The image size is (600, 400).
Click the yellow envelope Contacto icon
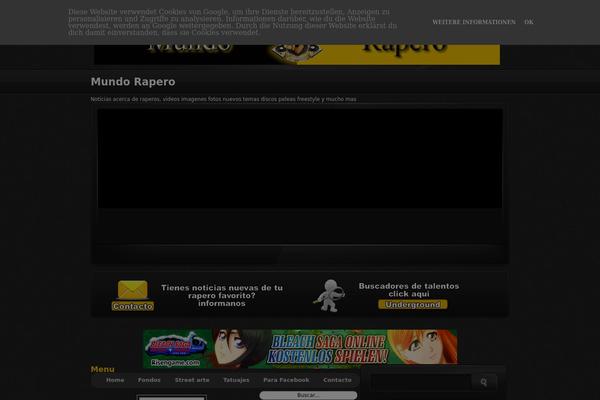pos(133,290)
